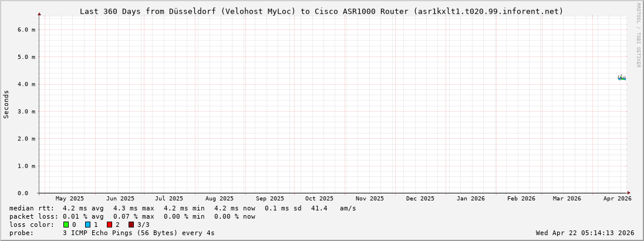The width and height of the screenshot is (644, 241).
Task: Click the blue loss color swatch for 1
Action: coord(87,225)
